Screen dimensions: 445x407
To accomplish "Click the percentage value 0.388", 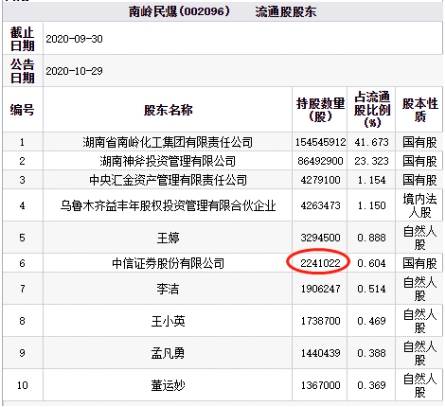I will (x=372, y=353).
